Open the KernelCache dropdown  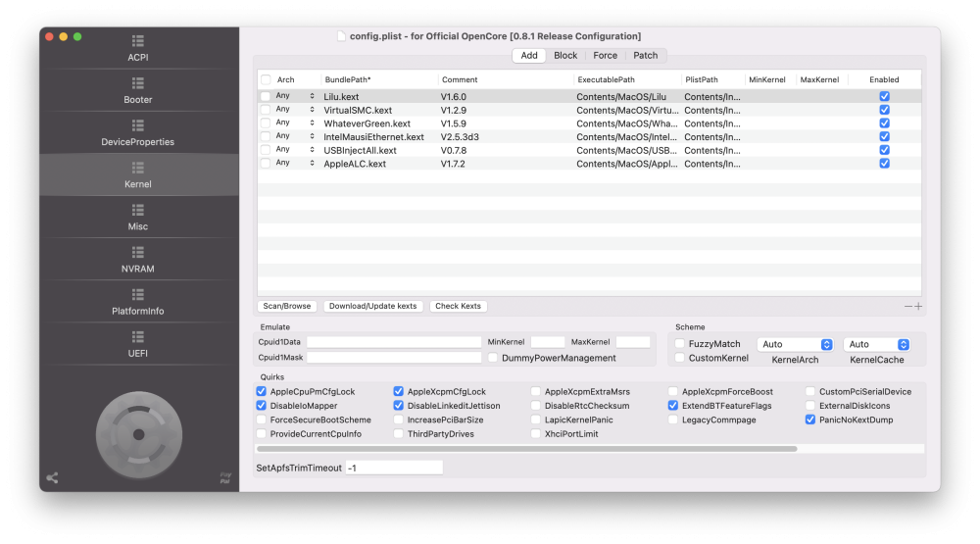coord(877,345)
